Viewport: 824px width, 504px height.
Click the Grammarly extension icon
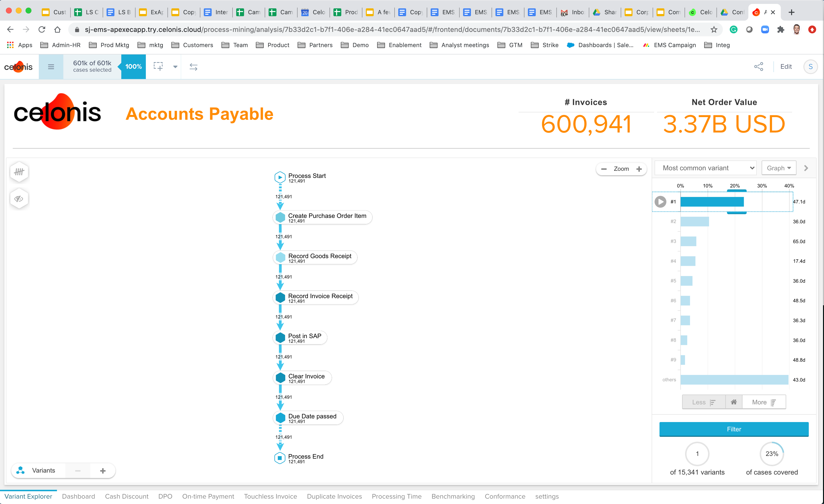point(733,30)
